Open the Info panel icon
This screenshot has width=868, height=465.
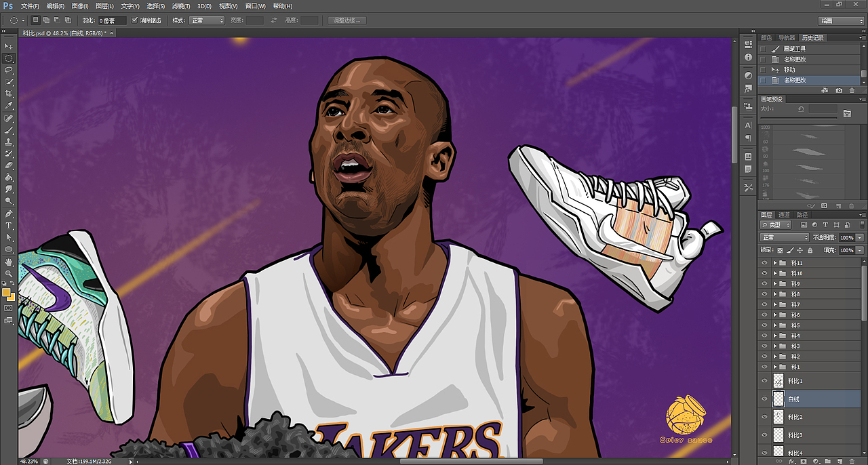[748, 56]
